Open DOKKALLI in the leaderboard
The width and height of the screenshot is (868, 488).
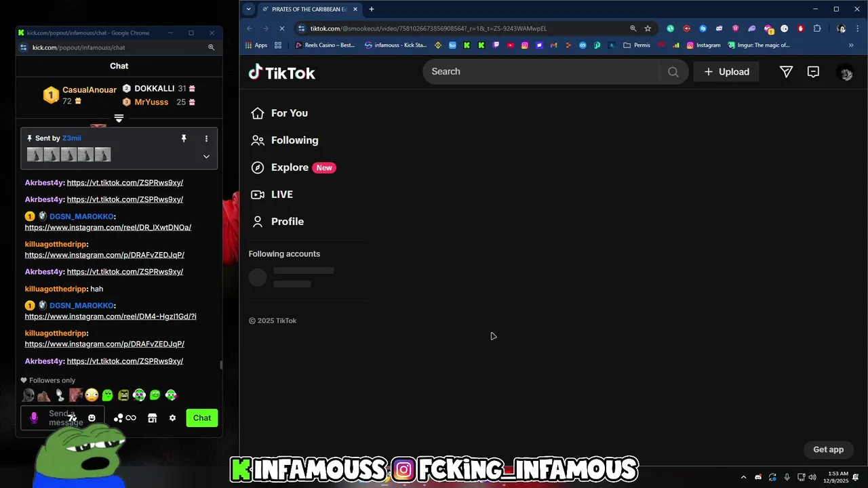(x=154, y=89)
